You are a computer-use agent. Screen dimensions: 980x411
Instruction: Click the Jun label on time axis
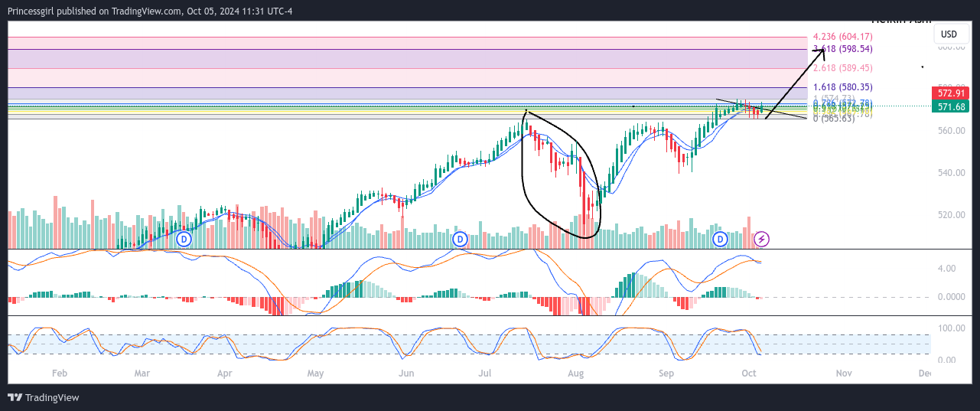[x=406, y=373]
